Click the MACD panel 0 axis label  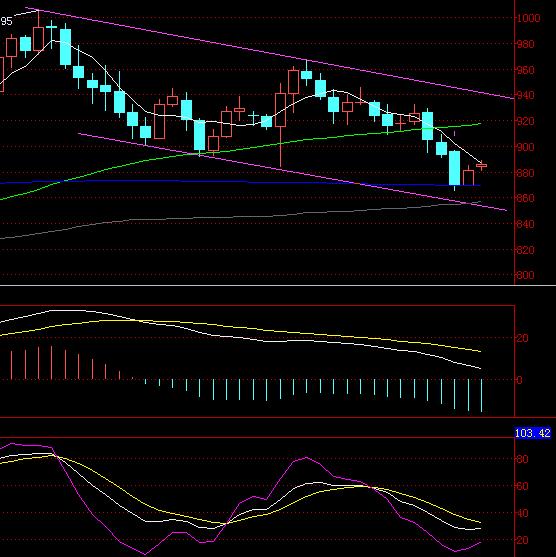519,380
